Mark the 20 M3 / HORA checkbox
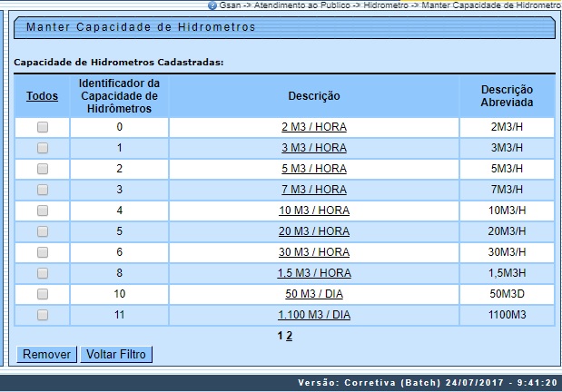Viewport: 562px width, 392px height. (x=43, y=231)
